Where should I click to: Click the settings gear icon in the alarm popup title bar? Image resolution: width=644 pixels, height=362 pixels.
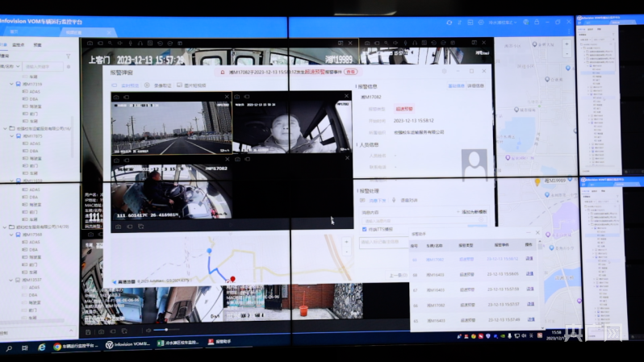(444, 72)
